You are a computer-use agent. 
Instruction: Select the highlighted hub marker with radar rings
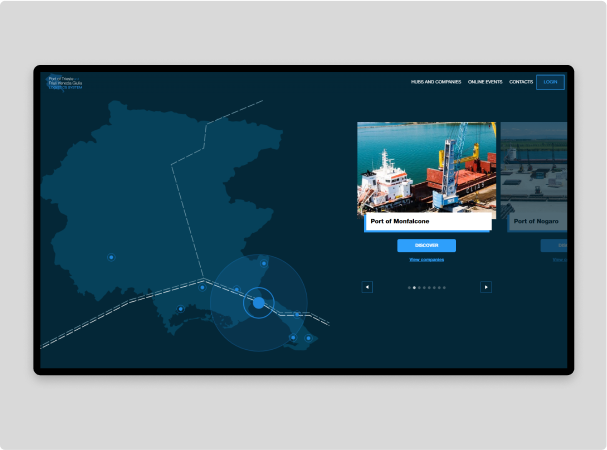click(258, 302)
